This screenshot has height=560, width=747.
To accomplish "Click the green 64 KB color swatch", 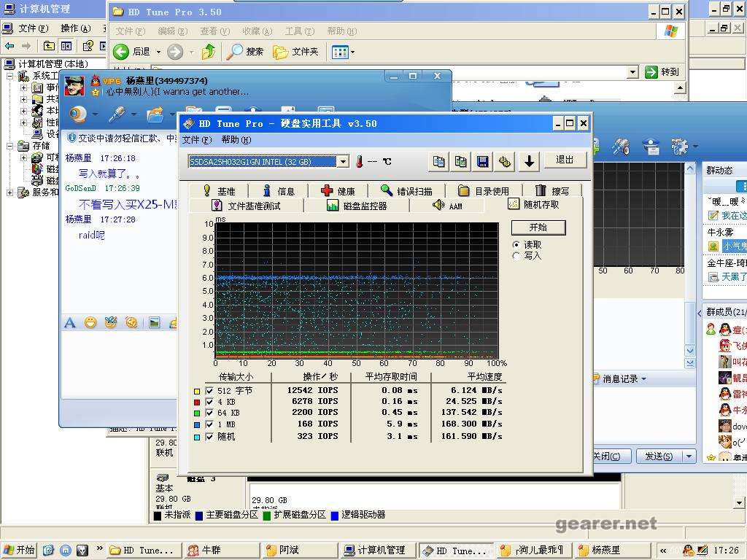I will point(197,414).
